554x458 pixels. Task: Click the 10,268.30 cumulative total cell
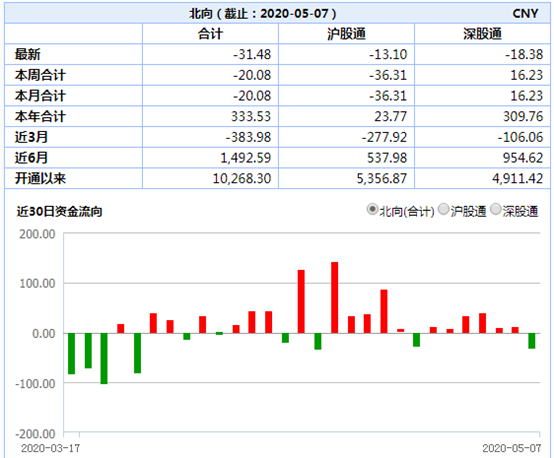pyautogui.click(x=242, y=178)
